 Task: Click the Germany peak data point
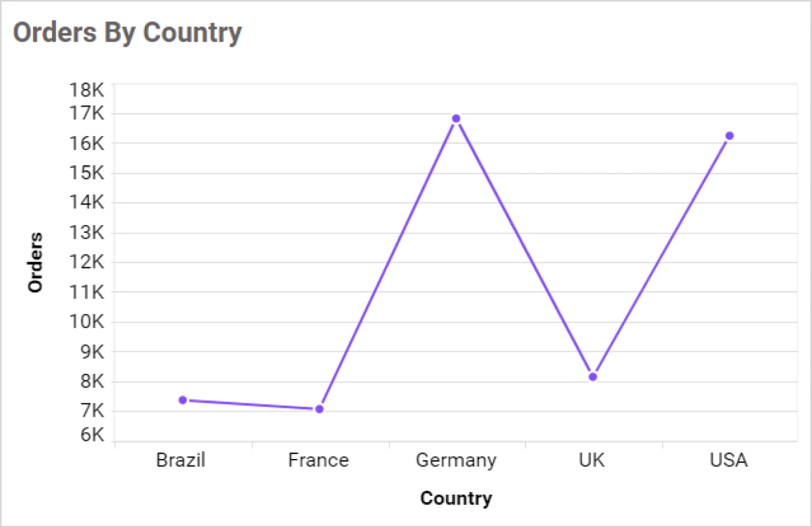(456, 119)
